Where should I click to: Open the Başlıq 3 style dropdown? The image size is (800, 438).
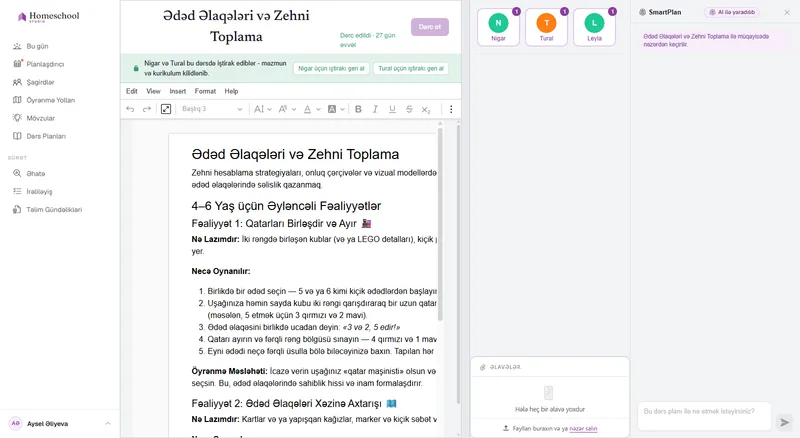(x=212, y=109)
